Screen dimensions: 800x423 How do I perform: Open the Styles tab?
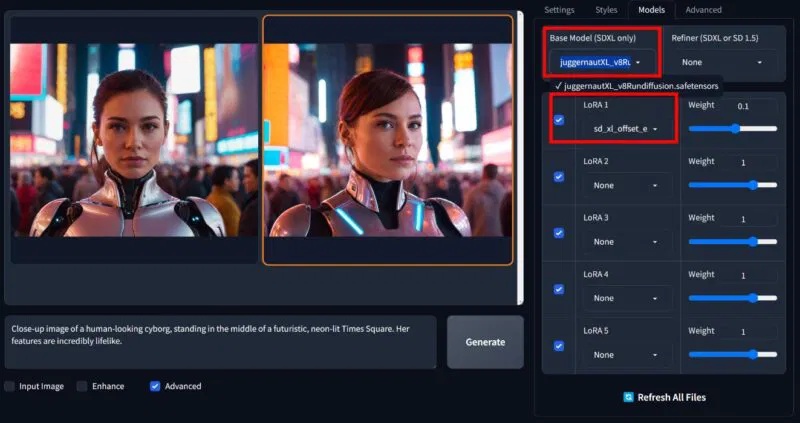point(606,10)
